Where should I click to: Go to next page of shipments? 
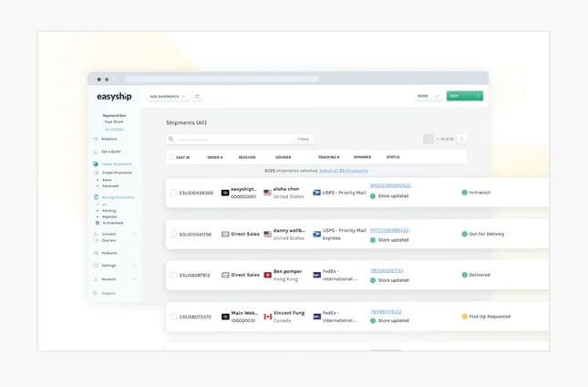click(461, 139)
